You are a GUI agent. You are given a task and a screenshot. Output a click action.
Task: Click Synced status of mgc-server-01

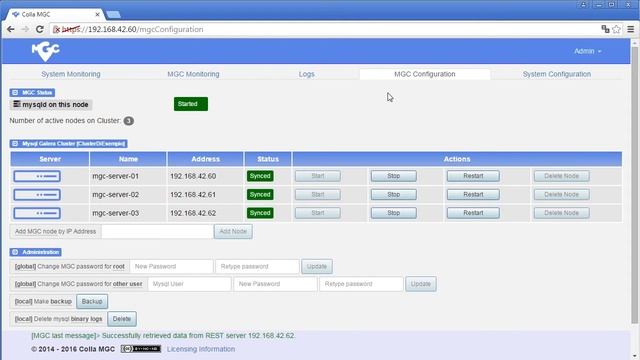click(x=260, y=176)
